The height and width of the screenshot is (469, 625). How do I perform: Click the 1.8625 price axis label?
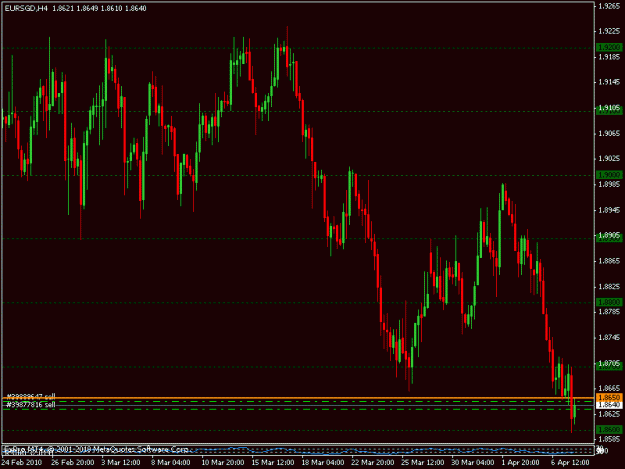point(610,414)
